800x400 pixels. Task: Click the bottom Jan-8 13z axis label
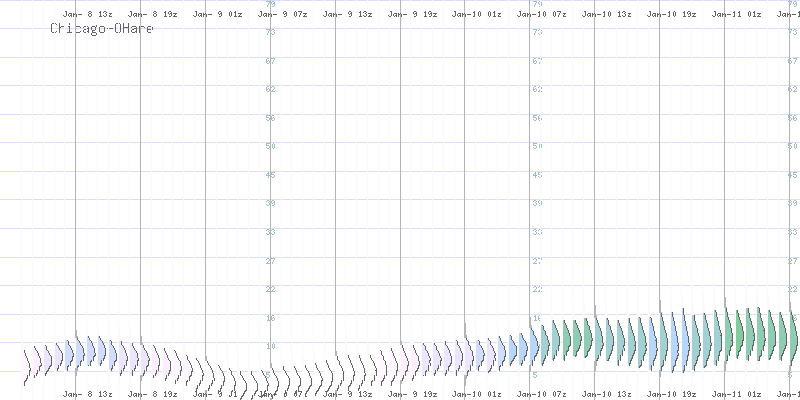click(x=88, y=394)
